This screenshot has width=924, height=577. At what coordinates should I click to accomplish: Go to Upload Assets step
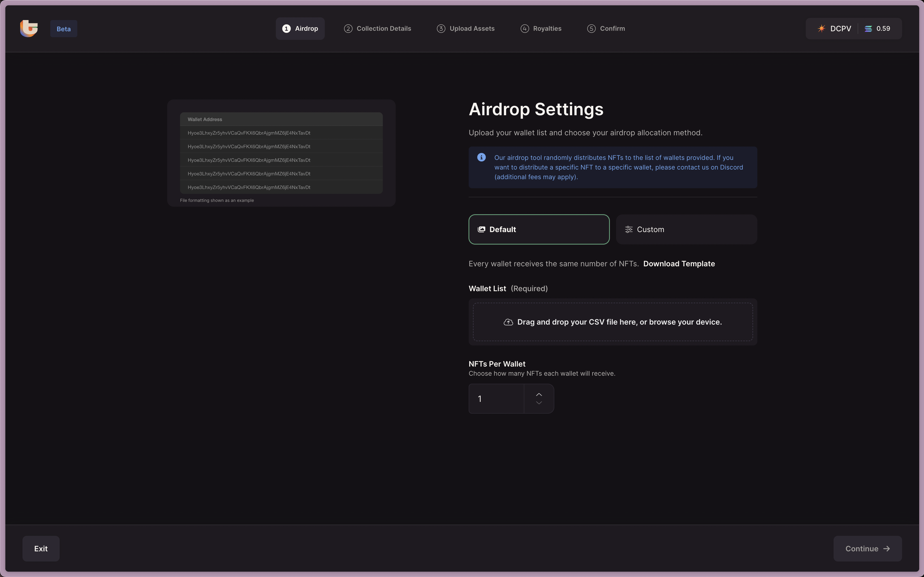pos(465,29)
